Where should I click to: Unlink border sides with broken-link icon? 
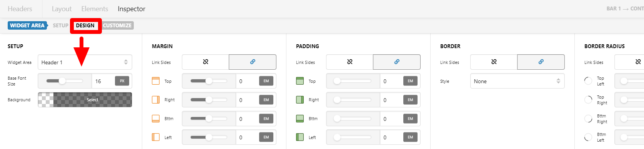(494, 62)
